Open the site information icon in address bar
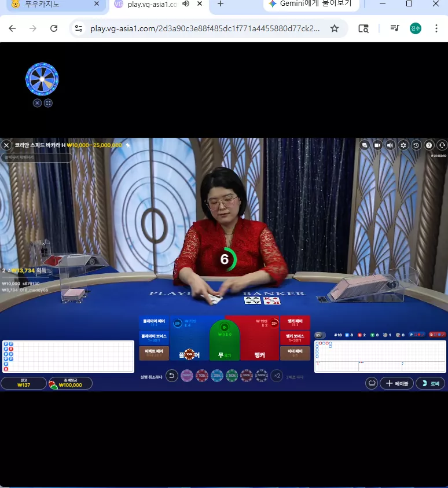 (79, 28)
